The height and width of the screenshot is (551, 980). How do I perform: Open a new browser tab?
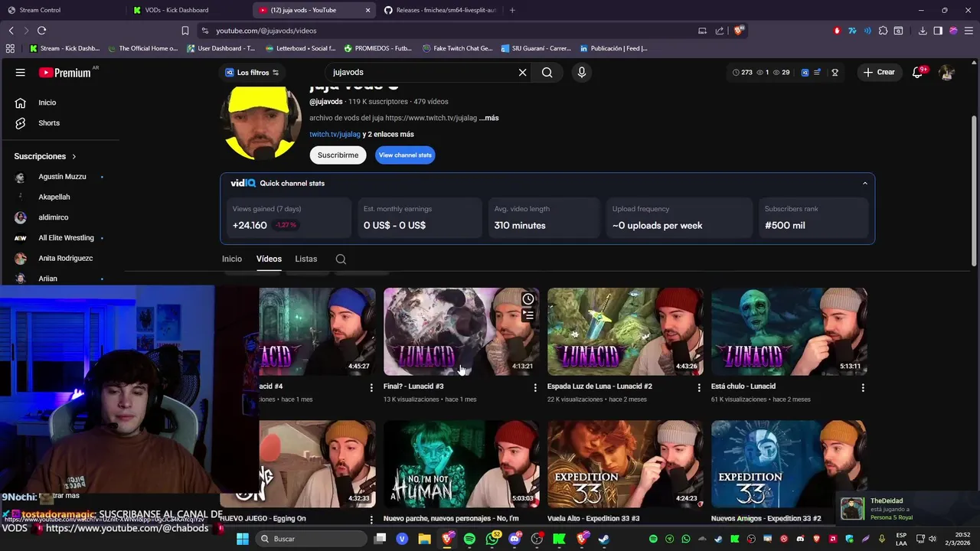pos(512,10)
